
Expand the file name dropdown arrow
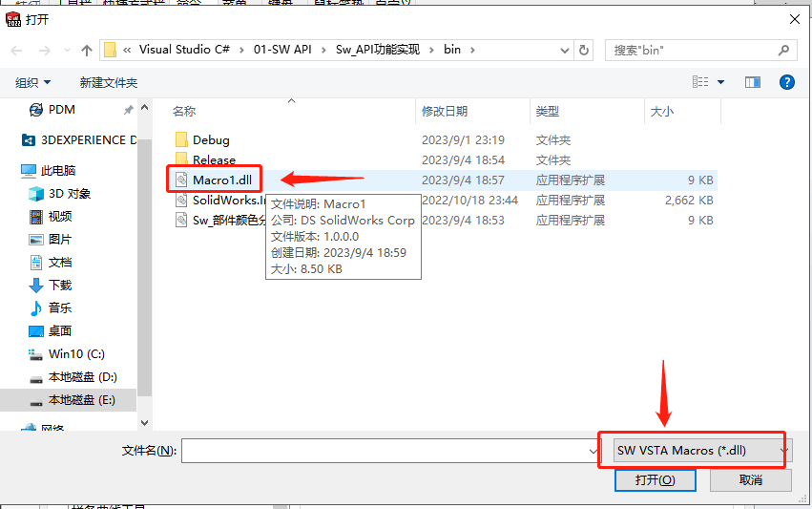coord(593,451)
